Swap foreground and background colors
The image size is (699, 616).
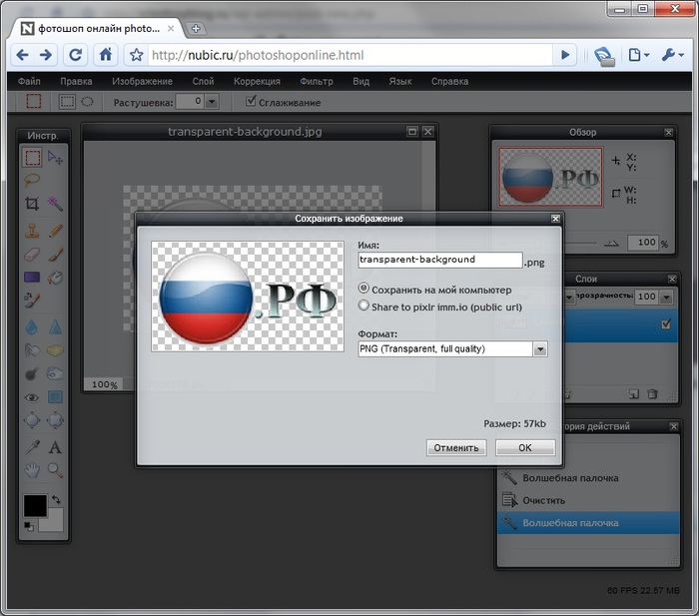[x=56, y=499]
